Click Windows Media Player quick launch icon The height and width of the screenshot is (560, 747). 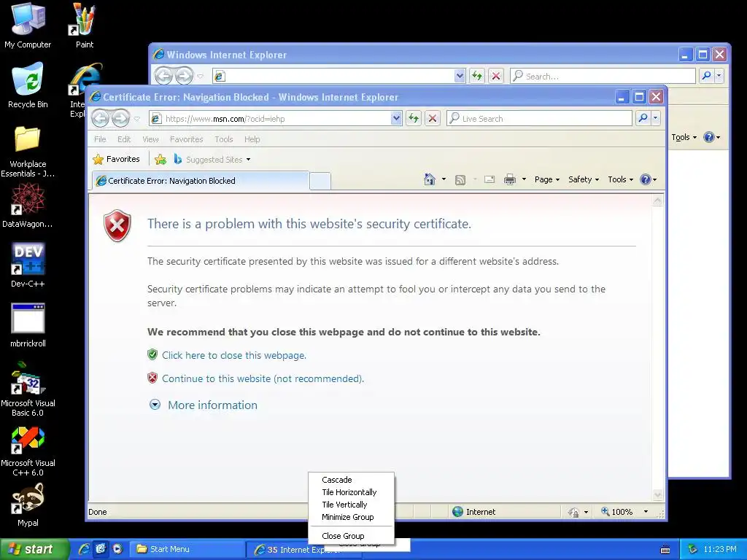[x=117, y=549]
